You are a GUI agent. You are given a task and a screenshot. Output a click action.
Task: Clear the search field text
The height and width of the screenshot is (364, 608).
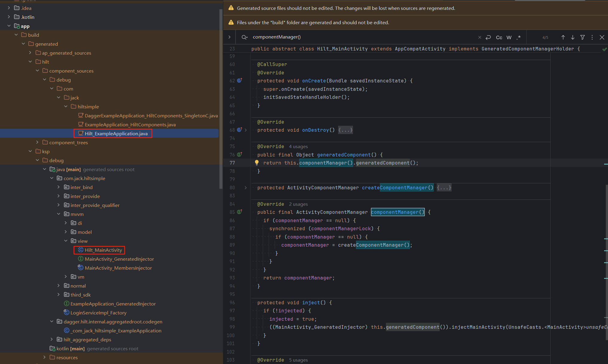click(479, 37)
